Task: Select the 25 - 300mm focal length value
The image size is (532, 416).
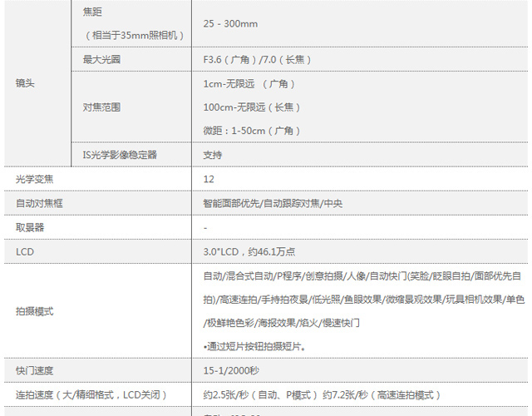Action: [235, 24]
